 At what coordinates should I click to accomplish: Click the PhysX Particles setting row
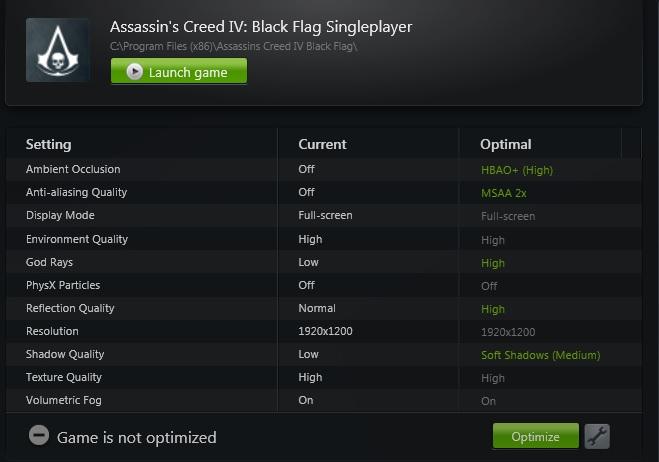coord(63,285)
